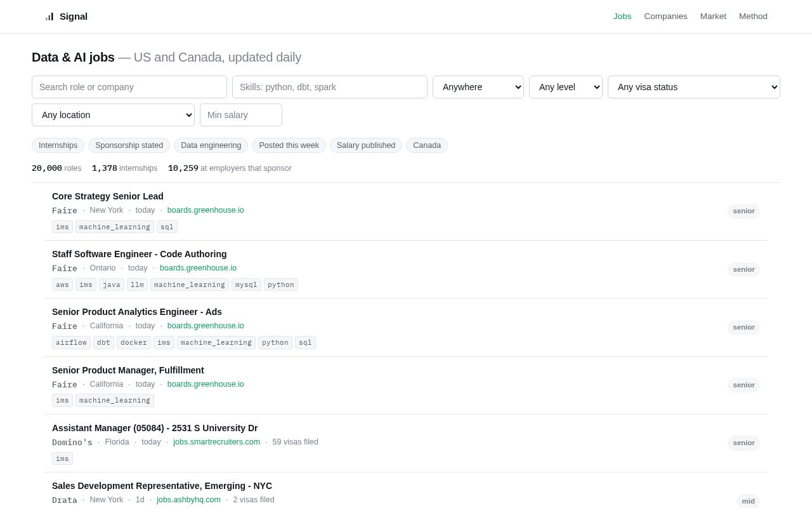This screenshot has width=812, height=508.
Task: Click boards.greenhouse.io link for Core Strategy job
Action: (x=206, y=210)
